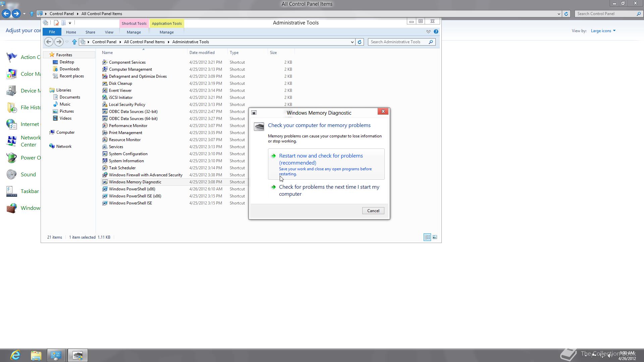644x362 pixels.
Task: Focus the Search Administrative Tools field
Action: click(x=398, y=42)
